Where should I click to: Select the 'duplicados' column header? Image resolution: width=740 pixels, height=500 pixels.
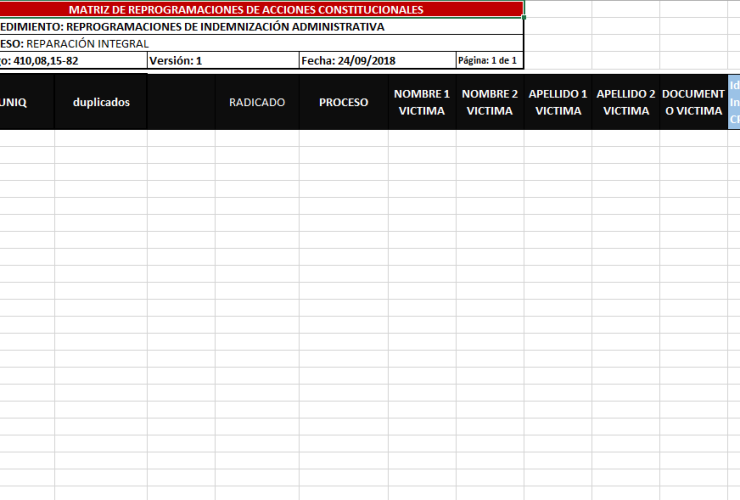(101, 102)
